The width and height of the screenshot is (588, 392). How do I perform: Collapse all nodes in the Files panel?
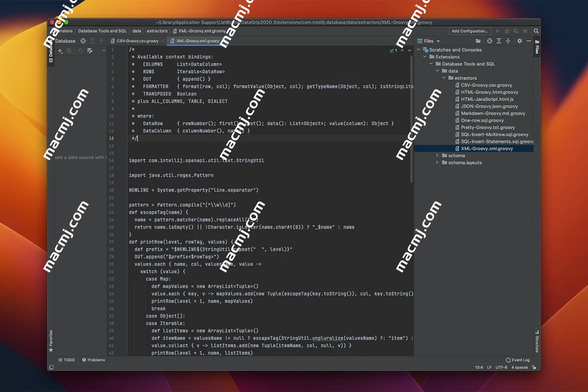(x=508, y=41)
